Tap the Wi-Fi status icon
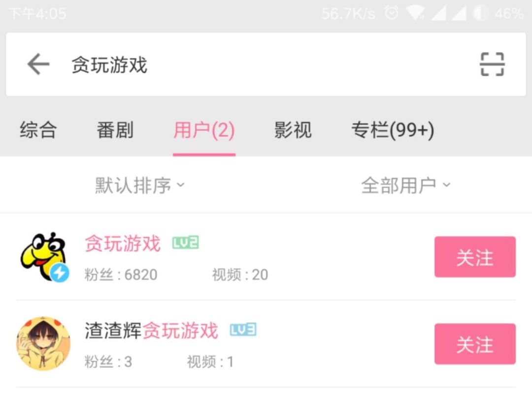Image resolution: width=532 pixels, height=400 pixels. point(415,14)
